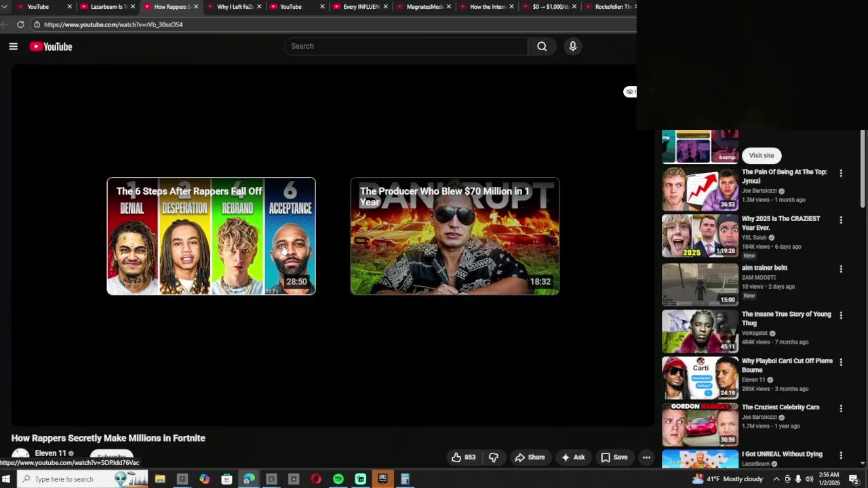The image size is (868, 488).
Task: Open options for I Got UNREAL Without Dying
Action: point(841,455)
